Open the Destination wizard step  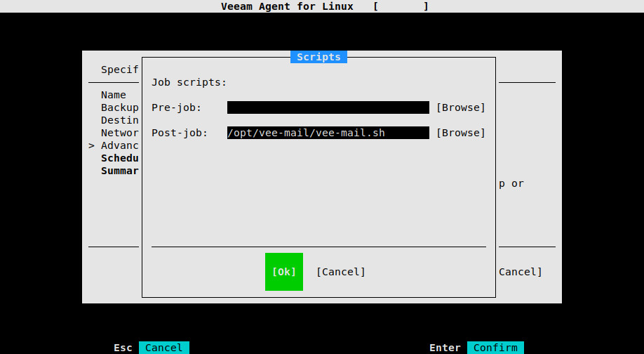click(119, 121)
